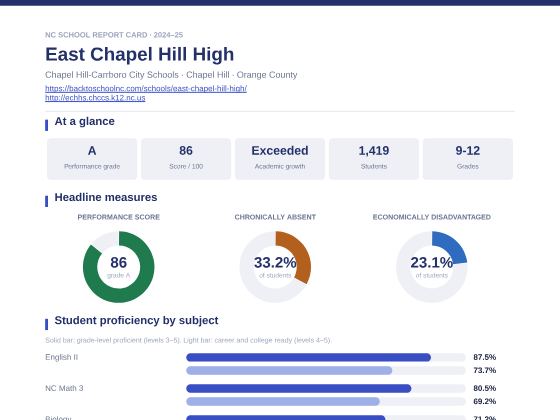Click the 69.2% value
This screenshot has height=420, width=560.
point(485,401)
